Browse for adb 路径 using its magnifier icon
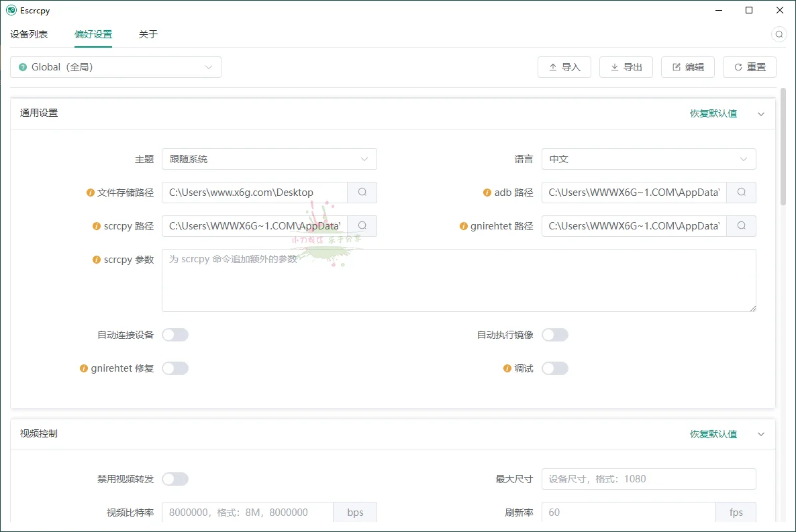This screenshot has height=532, width=796. [x=741, y=192]
